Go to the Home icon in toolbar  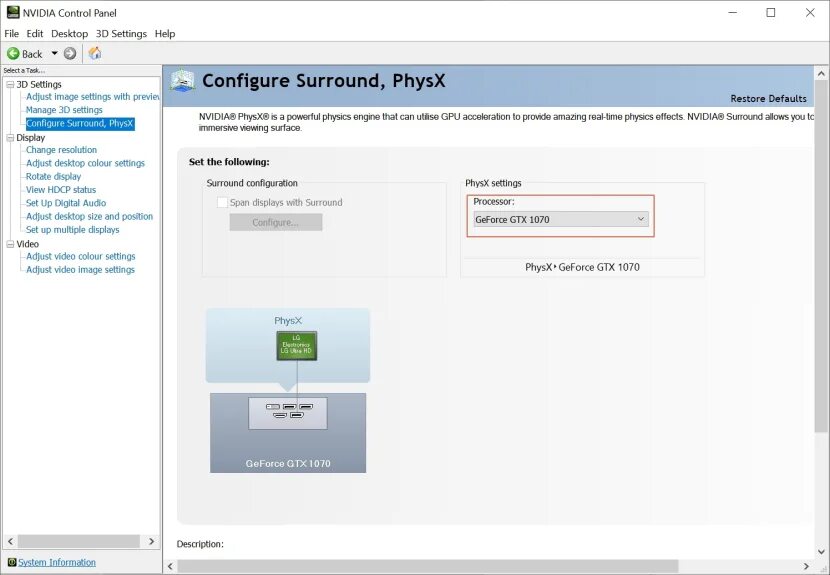pos(95,53)
